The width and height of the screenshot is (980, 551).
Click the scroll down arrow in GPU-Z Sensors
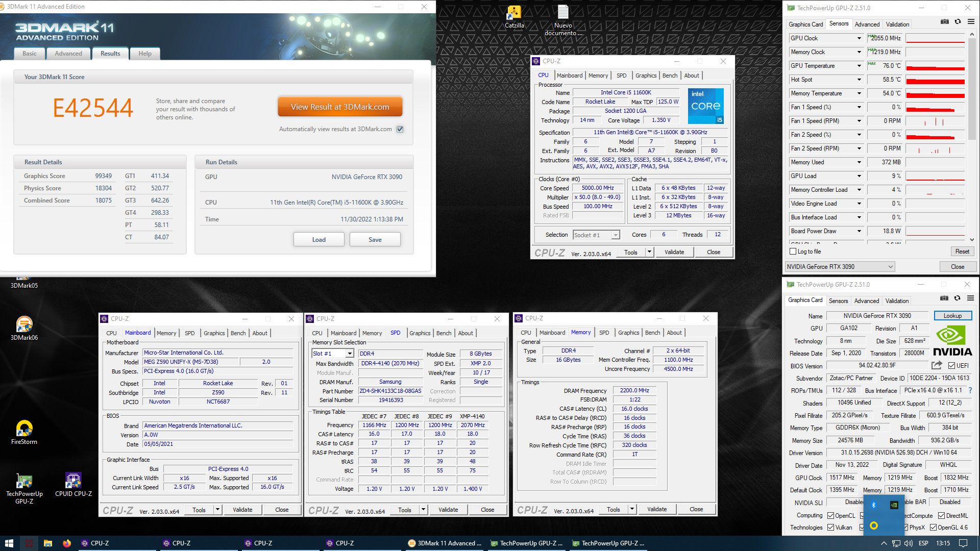pos(972,239)
